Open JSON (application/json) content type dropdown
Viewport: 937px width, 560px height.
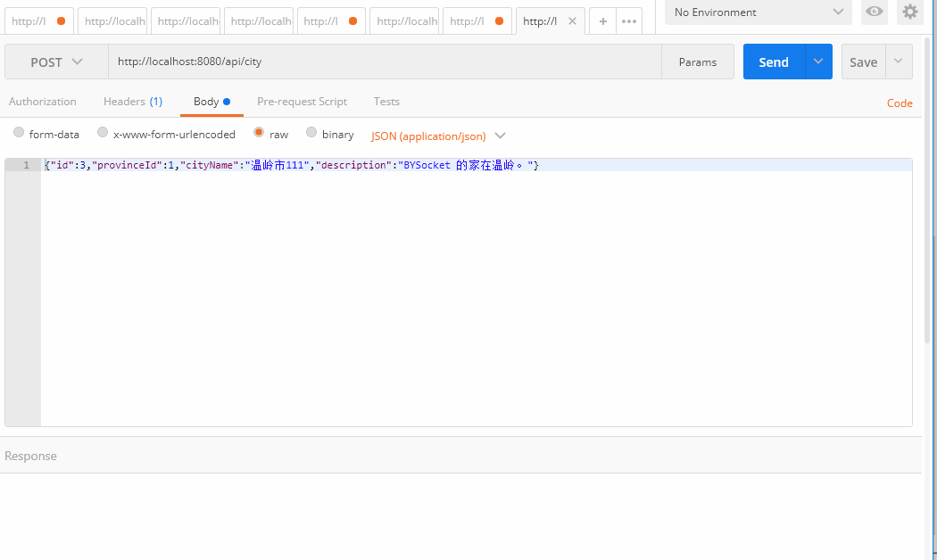point(438,136)
